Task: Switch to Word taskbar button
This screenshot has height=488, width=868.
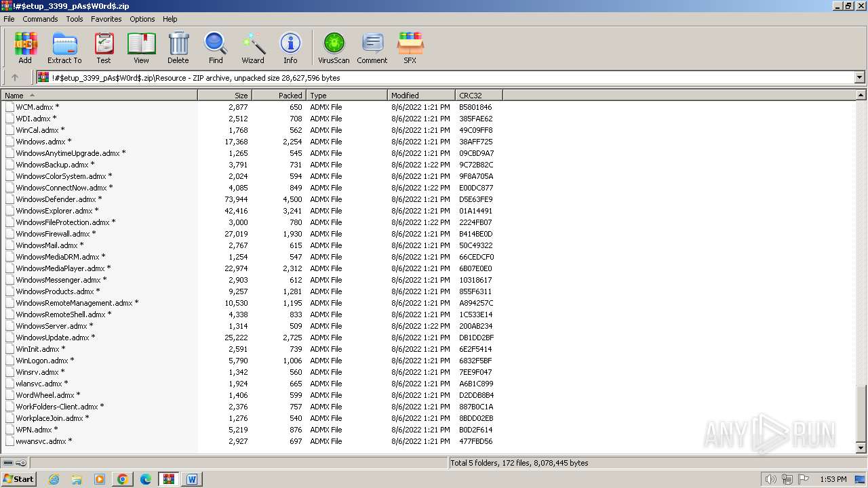Action: click(192, 479)
